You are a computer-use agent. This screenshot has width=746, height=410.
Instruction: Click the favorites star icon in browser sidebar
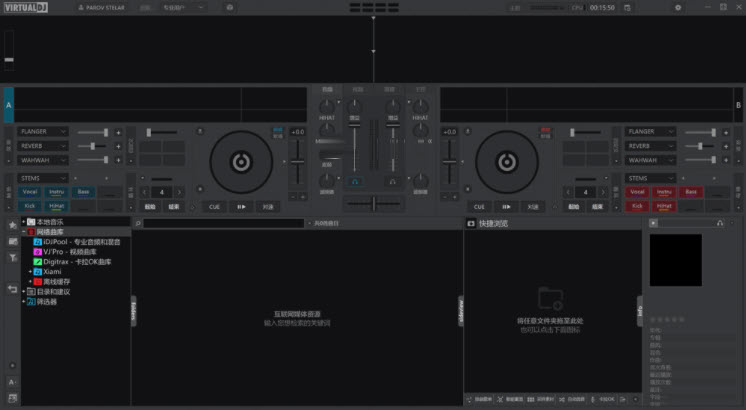pos(12,224)
